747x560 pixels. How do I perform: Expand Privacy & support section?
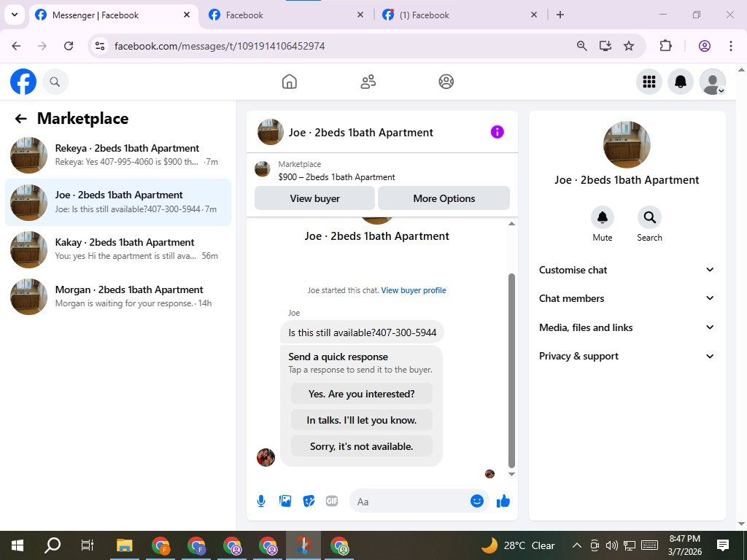coord(627,356)
